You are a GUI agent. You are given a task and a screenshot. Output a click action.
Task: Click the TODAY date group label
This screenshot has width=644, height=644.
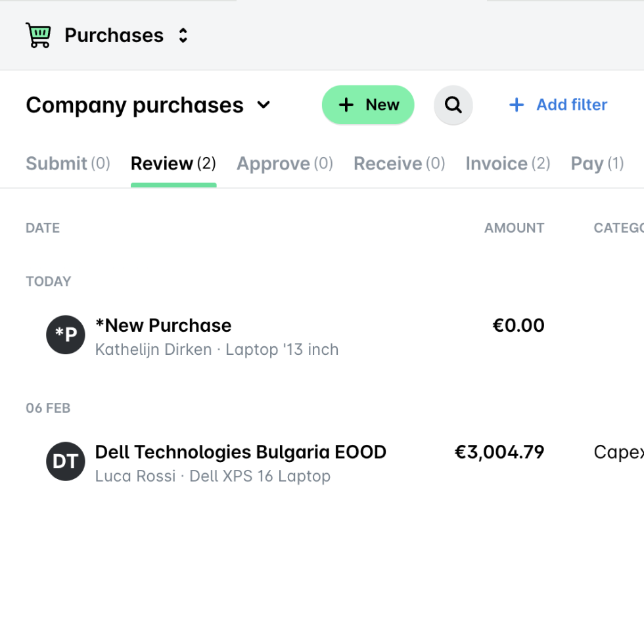click(x=49, y=281)
